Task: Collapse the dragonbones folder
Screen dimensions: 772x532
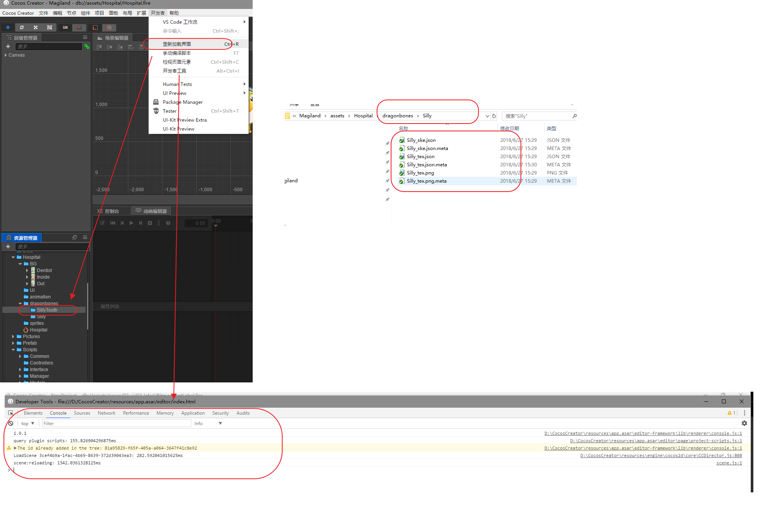Action: [20, 304]
